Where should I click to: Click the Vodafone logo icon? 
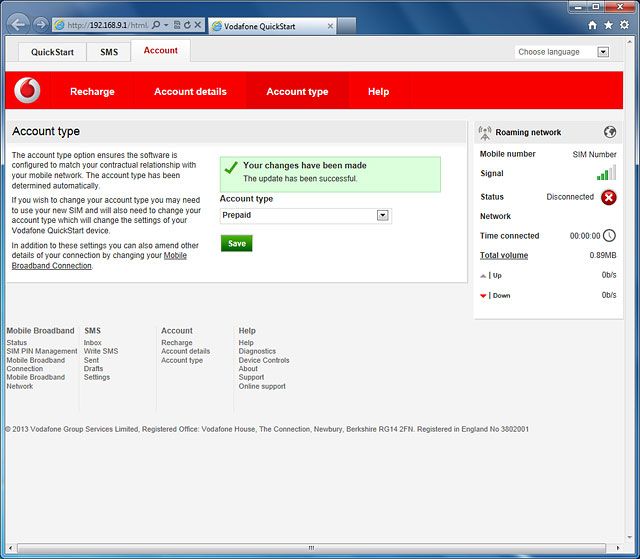(x=27, y=91)
